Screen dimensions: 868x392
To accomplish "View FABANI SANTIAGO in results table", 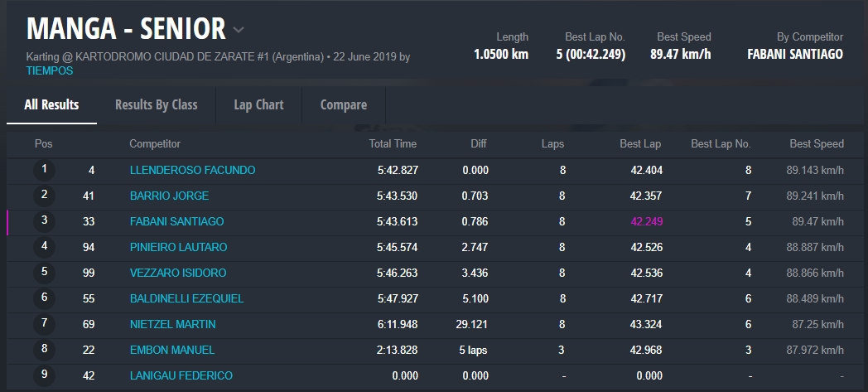I will point(176,221).
